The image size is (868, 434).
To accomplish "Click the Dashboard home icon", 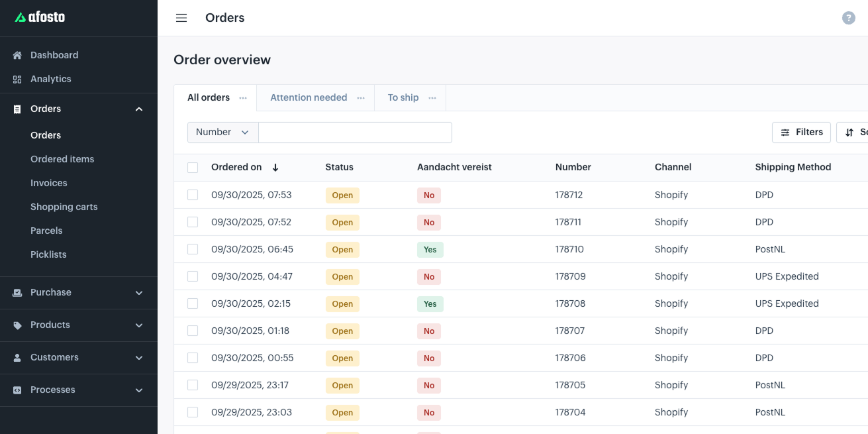I will pos(17,55).
